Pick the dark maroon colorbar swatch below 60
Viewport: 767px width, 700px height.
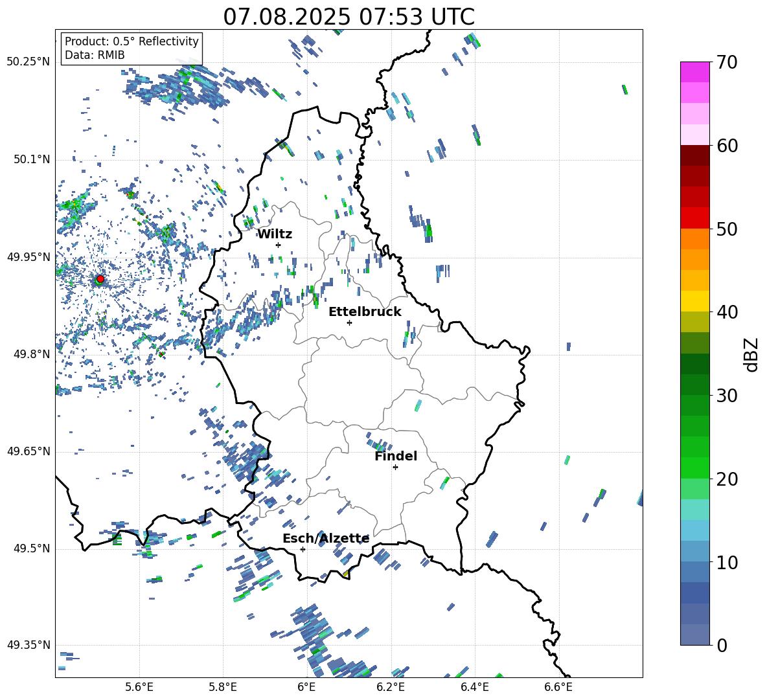pyautogui.click(x=695, y=156)
